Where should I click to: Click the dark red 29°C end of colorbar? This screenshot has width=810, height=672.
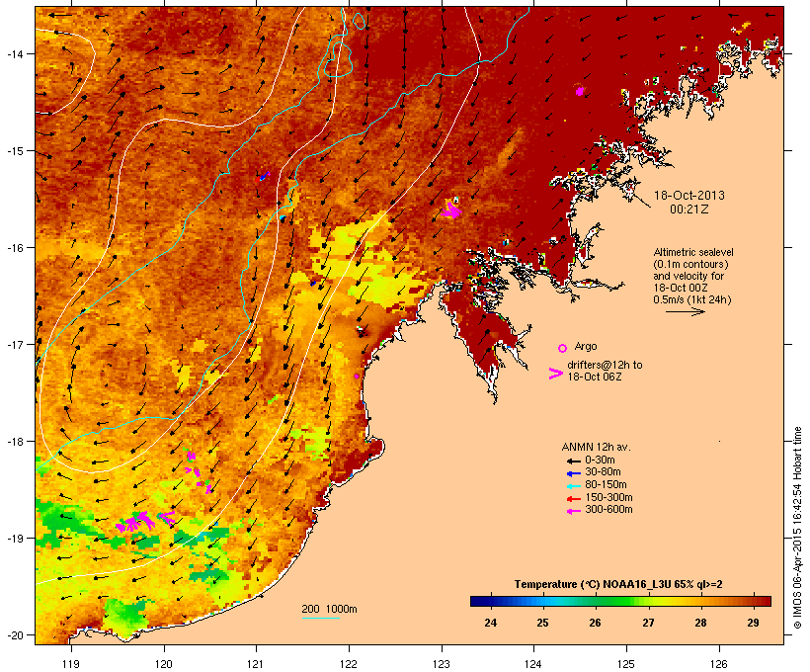click(762, 601)
